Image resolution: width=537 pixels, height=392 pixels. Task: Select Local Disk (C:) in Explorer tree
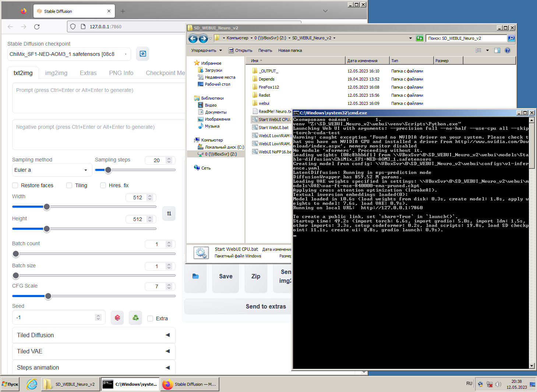pyautogui.click(x=221, y=147)
